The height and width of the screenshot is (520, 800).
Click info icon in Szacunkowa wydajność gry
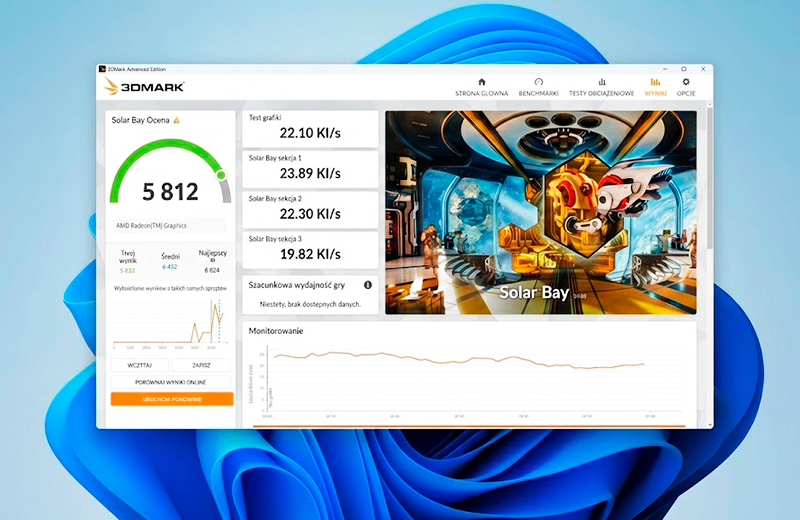tap(369, 285)
